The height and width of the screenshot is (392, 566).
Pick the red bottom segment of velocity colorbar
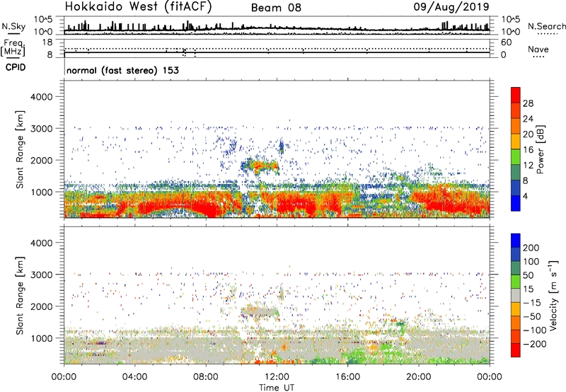coord(516,350)
